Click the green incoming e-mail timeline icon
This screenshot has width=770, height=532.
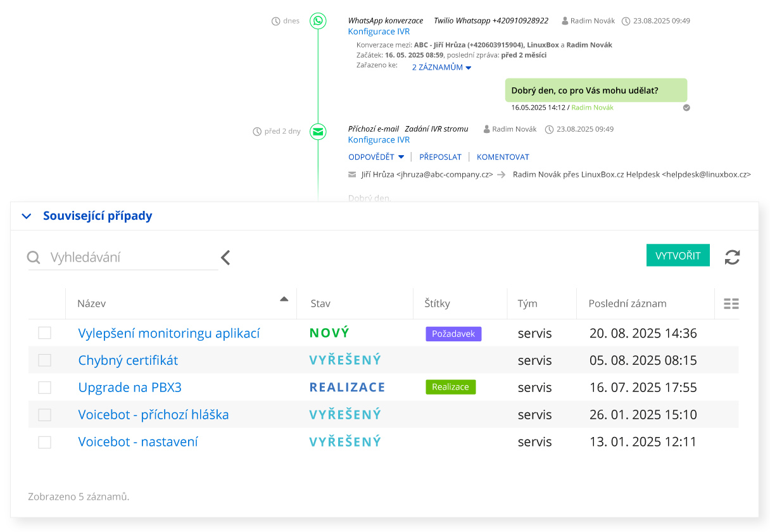[318, 132]
